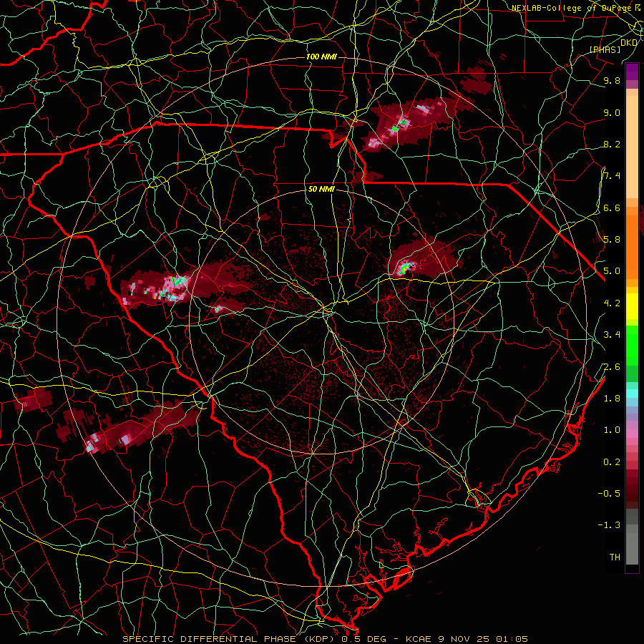The width and height of the screenshot is (644, 644).
Task: Click the 0.2 scale label
Action: click(x=612, y=462)
